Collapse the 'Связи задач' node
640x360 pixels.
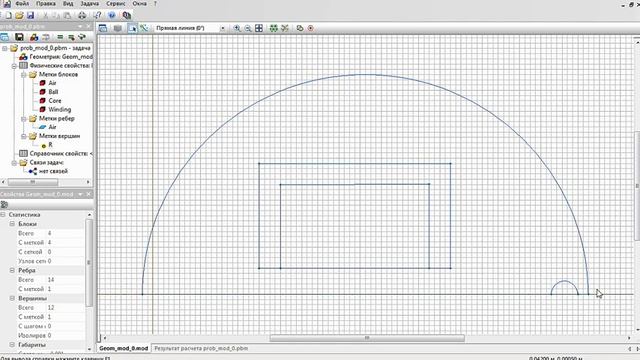click(x=14, y=163)
